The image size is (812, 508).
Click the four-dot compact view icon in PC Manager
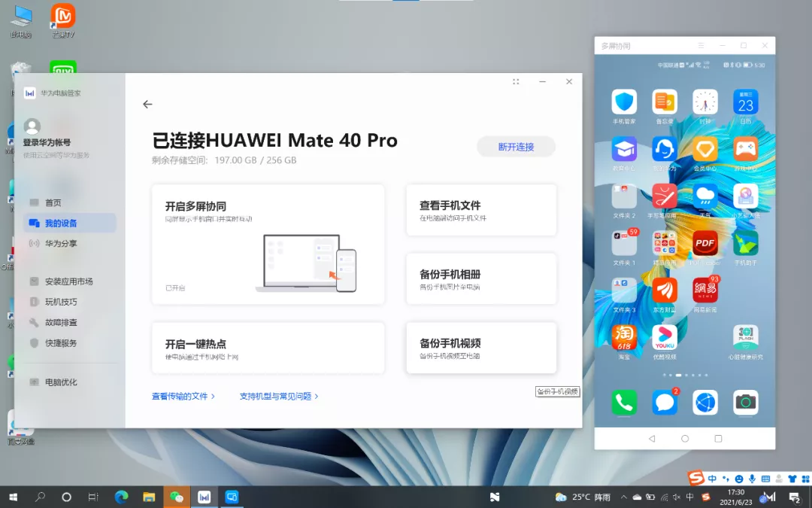516,82
